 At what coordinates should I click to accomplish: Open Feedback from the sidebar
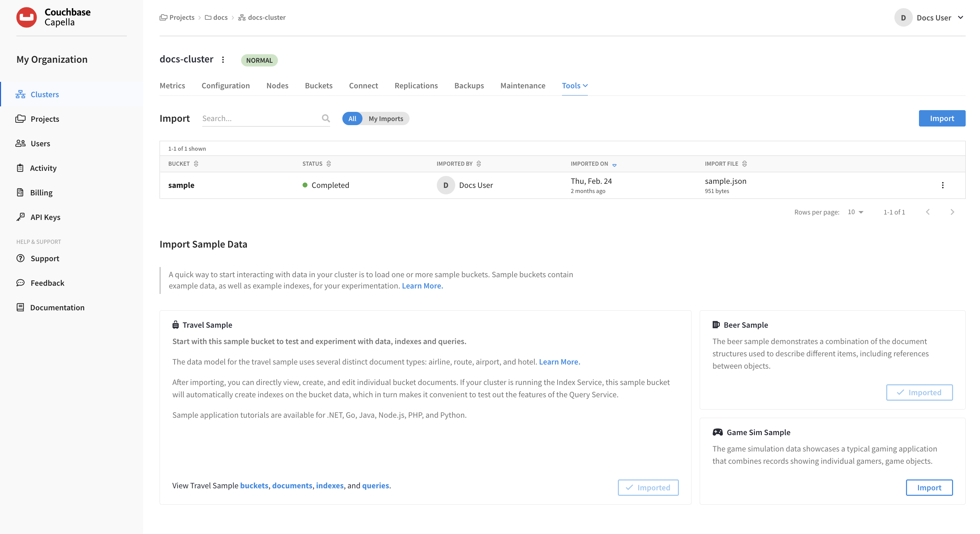[47, 283]
